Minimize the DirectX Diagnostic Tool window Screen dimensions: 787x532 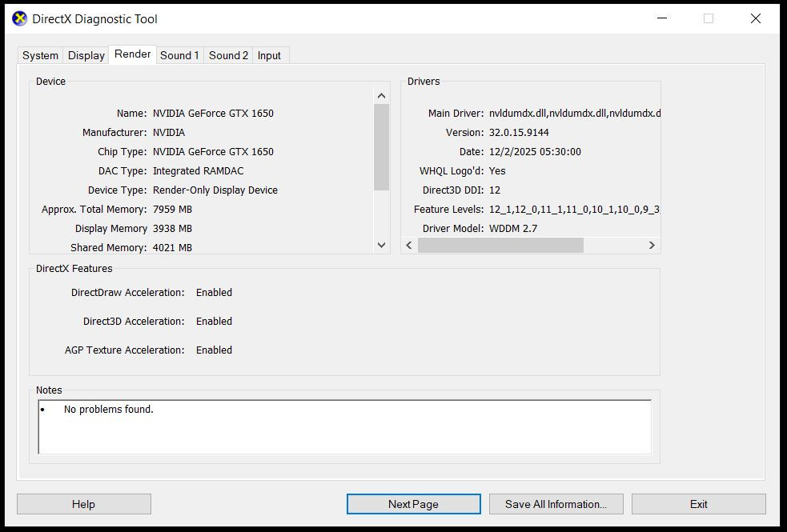click(x=662, y=18)
